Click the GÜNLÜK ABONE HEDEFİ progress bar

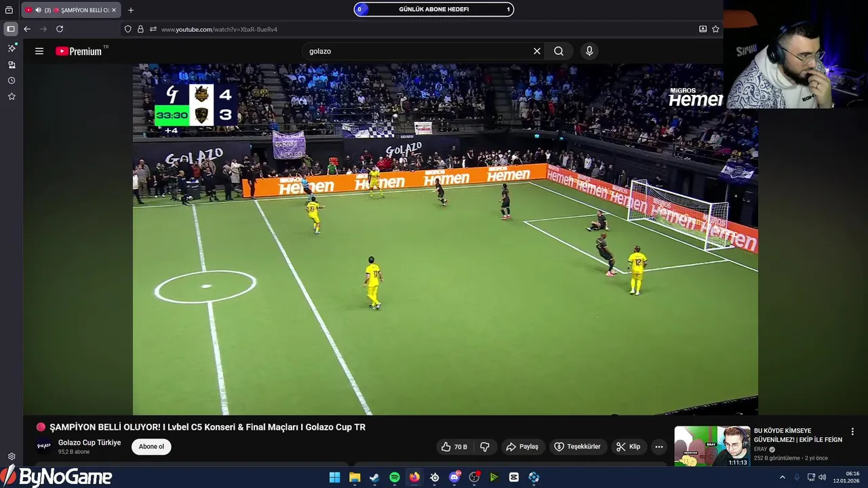coord(434,9)
